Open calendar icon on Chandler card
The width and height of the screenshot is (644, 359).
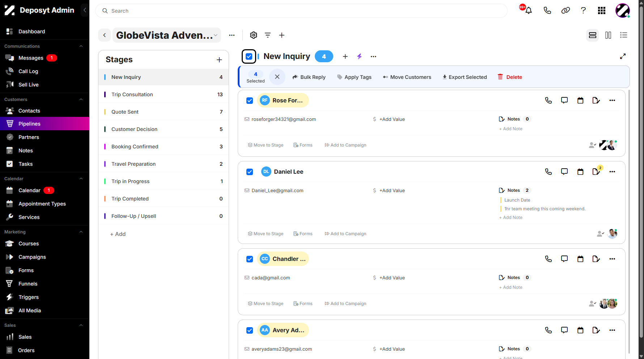point(580,259)
